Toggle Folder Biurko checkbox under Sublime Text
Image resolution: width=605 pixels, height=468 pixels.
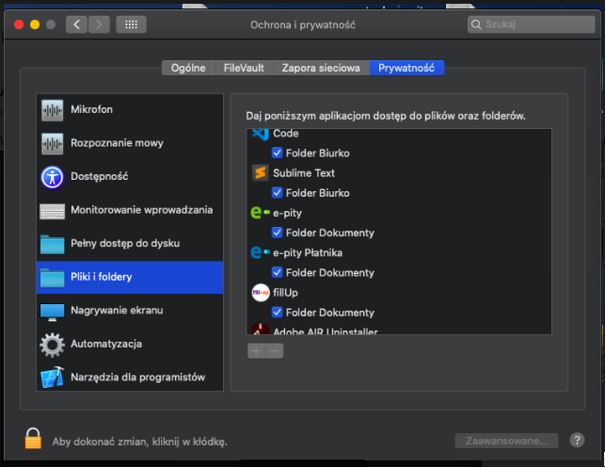point(278,193)
